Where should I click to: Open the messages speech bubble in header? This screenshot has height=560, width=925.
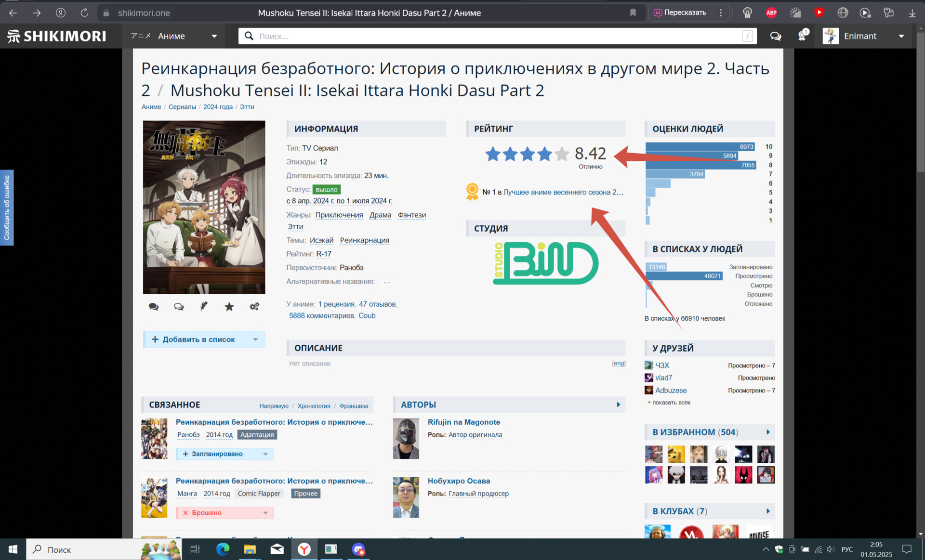[x=775, y=36]
